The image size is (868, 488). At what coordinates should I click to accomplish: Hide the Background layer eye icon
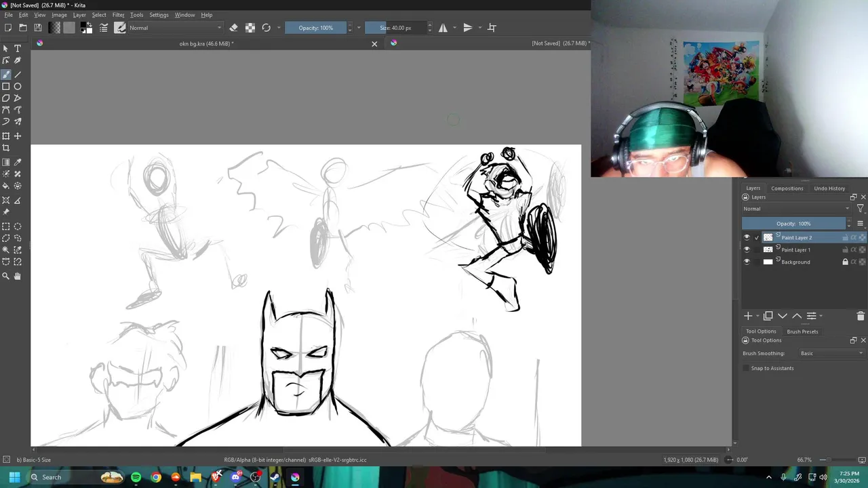[747, 262]
